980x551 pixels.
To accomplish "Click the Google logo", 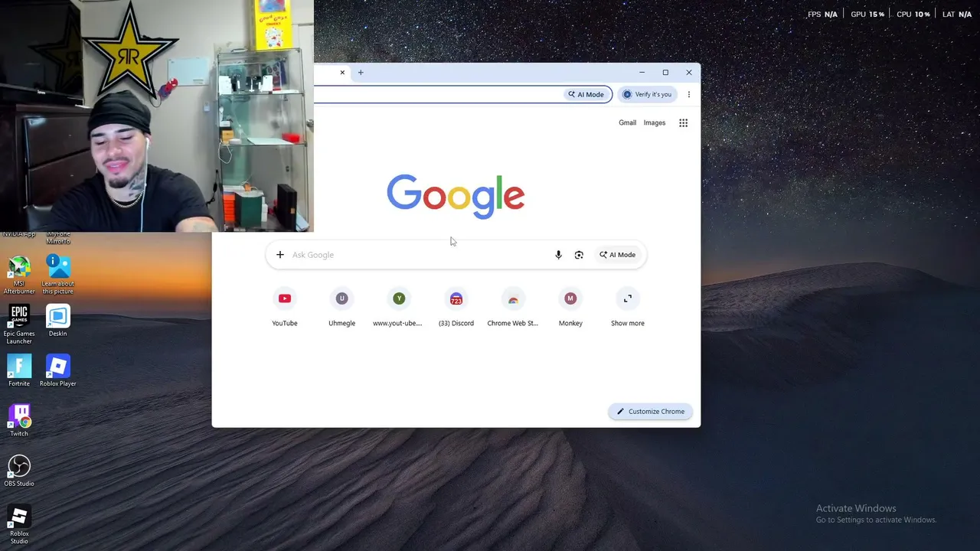I will 456,196.
